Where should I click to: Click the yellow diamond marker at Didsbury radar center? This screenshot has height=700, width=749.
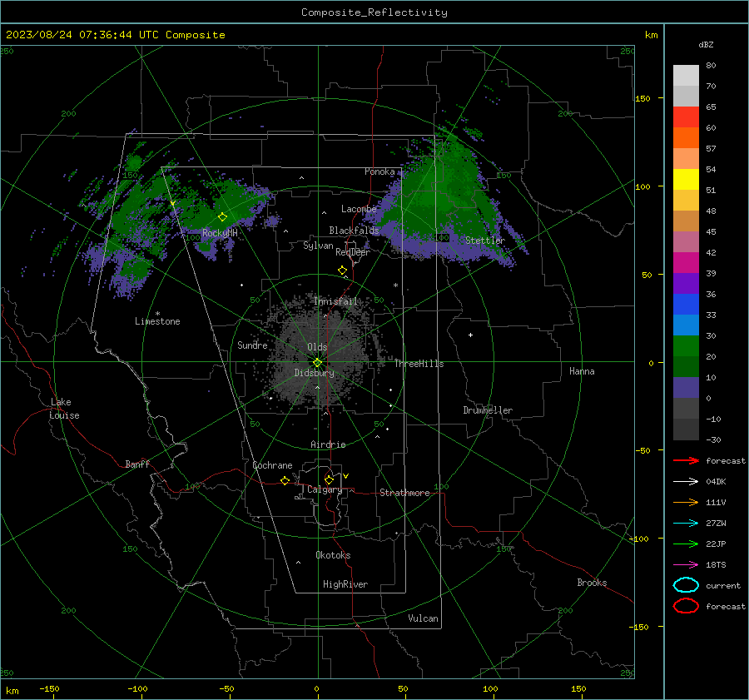pyautogui.click(x=317, y=363)
